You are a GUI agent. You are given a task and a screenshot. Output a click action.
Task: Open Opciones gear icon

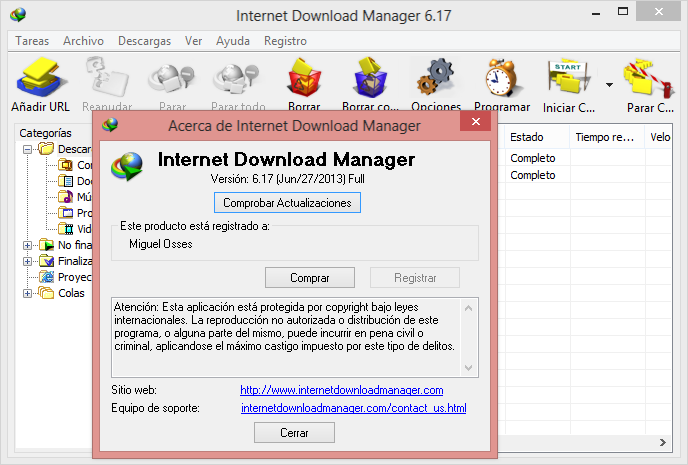tap(436, 77)
